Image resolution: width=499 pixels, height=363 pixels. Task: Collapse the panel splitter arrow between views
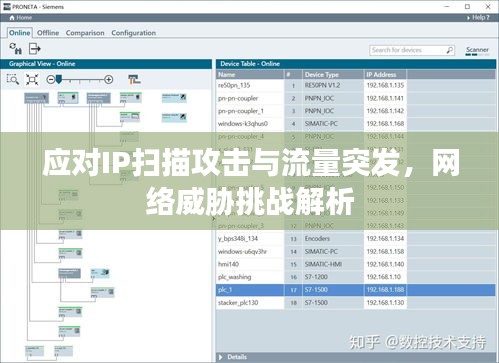point(214,219)
